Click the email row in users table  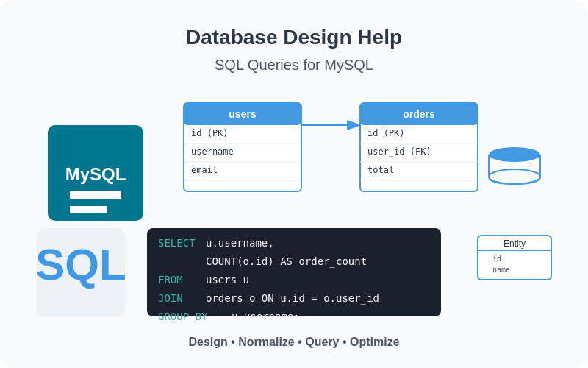coord(243,170)
